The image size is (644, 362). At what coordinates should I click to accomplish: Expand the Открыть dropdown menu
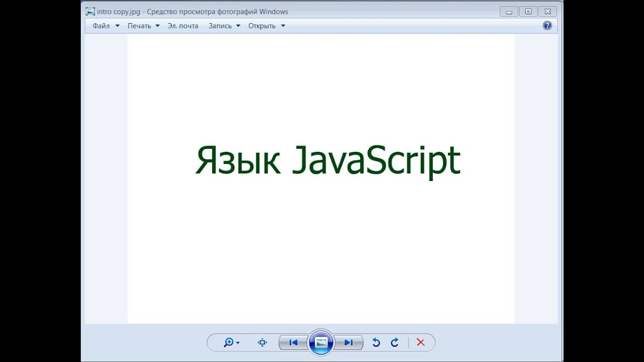(x=266, y=26)
